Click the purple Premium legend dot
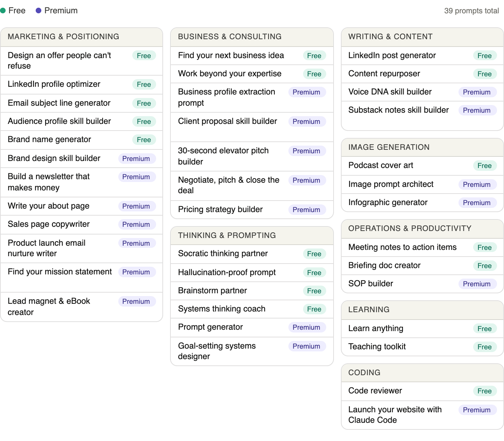 [38, 10]
